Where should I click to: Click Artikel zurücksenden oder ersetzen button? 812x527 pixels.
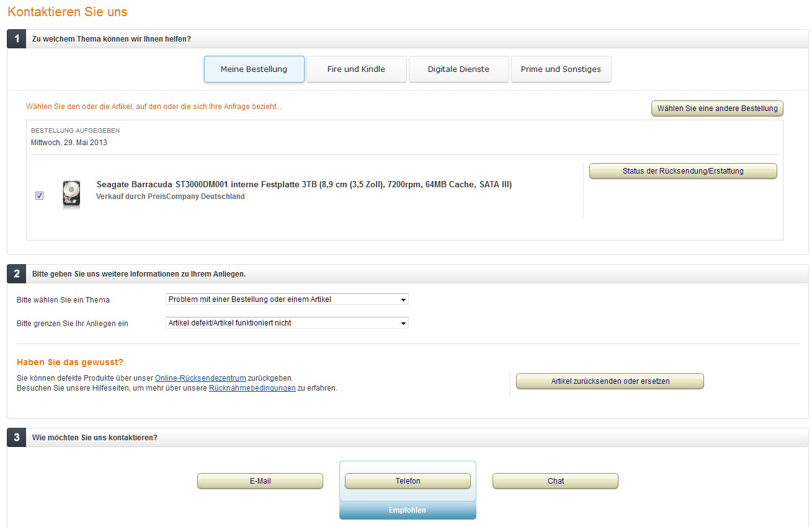pos(610,381)
